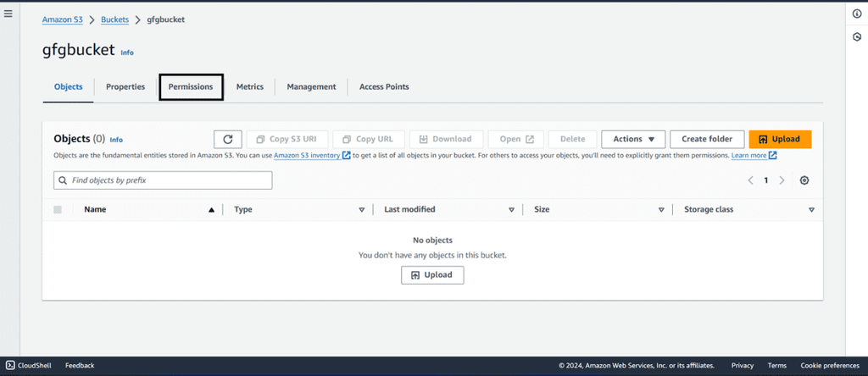Click Upload button in empty state
This screenshot has height=376, width=868.
tap(432, 275)
